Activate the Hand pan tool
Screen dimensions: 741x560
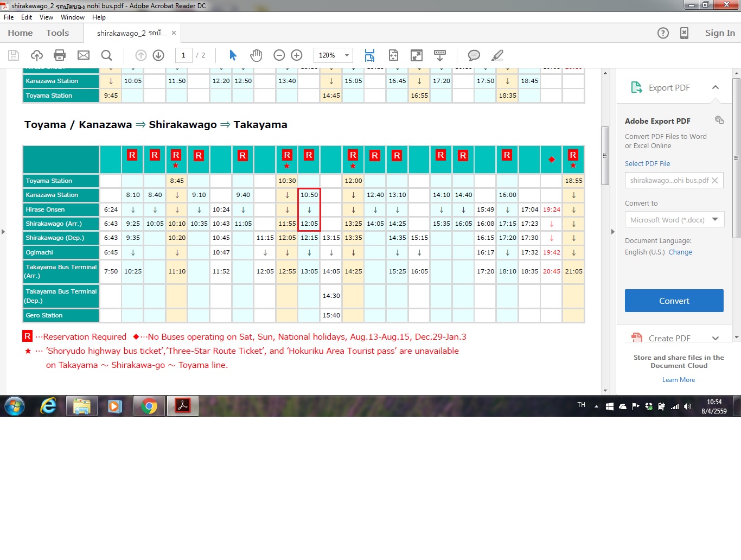256,55
